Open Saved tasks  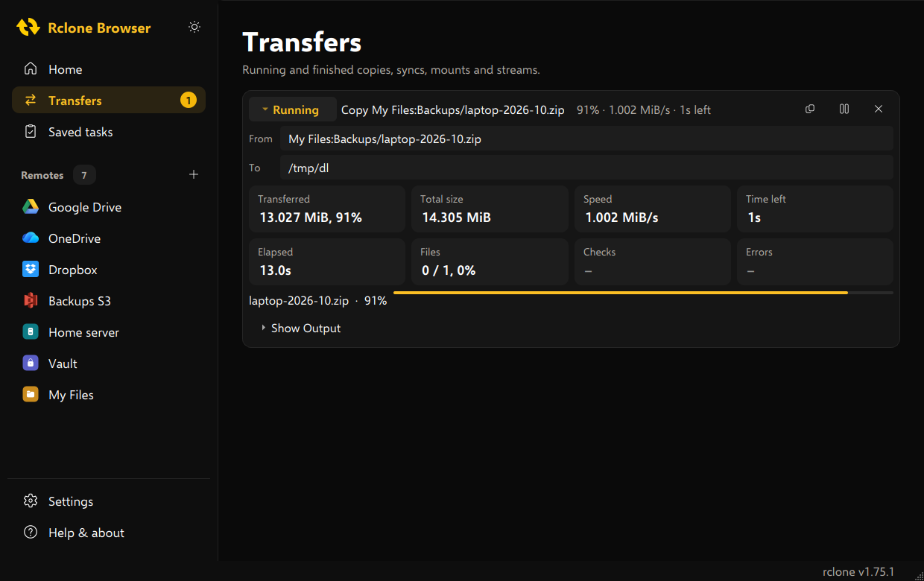tap(109, 132)
